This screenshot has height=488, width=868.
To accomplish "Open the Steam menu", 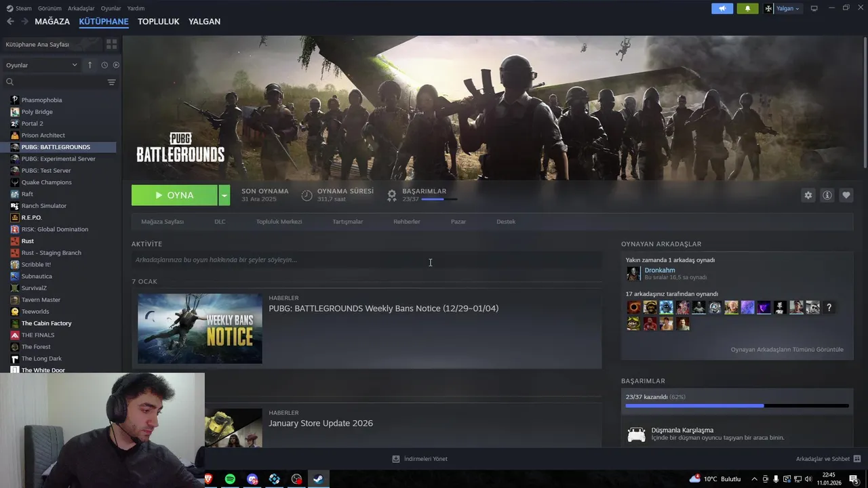I will point(19,8).
